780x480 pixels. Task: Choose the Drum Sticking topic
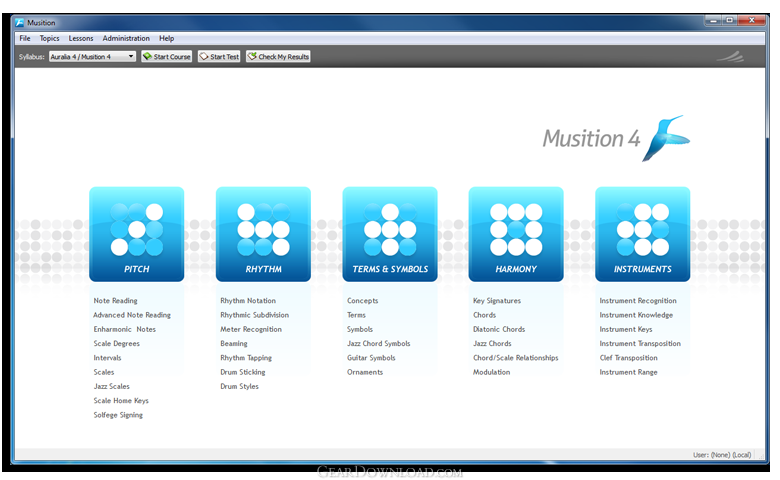[x=243, y=372]
